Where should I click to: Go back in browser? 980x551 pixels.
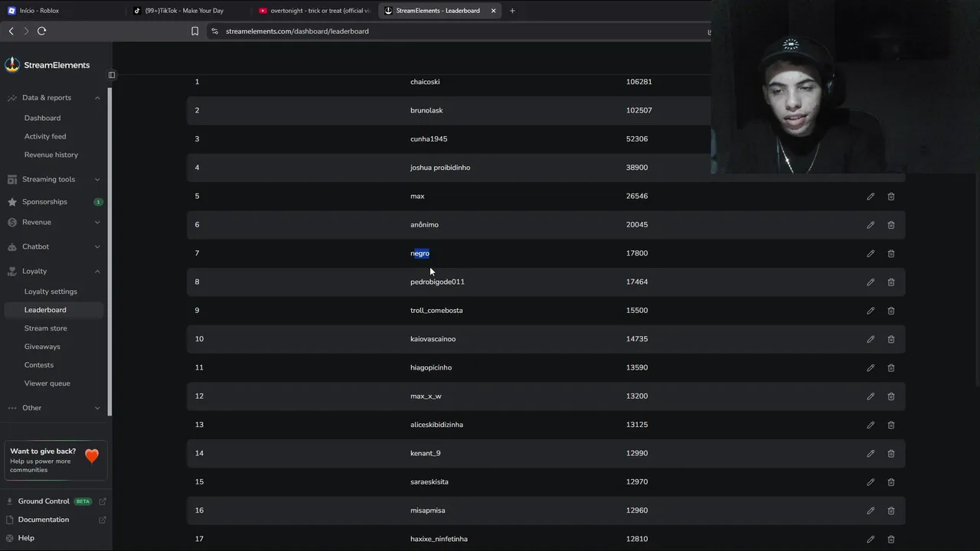coord(11,31)
